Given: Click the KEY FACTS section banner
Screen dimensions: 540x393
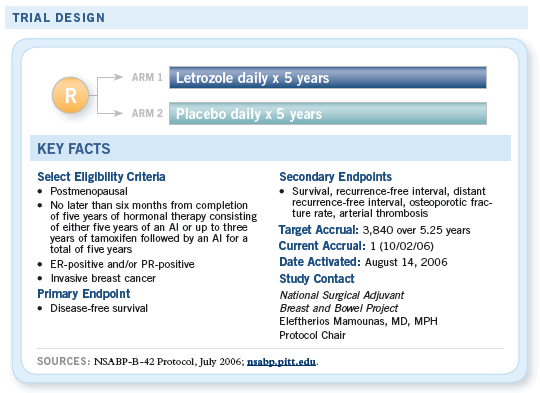Looking at the screenshot, I should (270, 148).
